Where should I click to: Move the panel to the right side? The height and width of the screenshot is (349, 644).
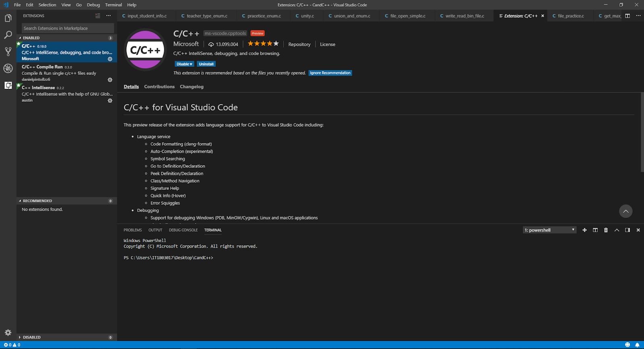pyautogui.click(x=627, y=230)
